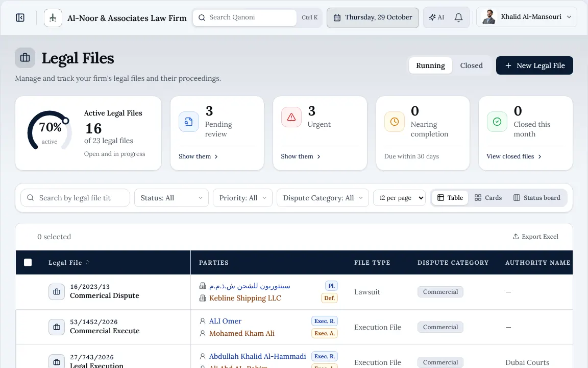The image size is (588, 368).
Task: Click the Commercial tag in the Lawsuit row
Action: pos(440,292)
